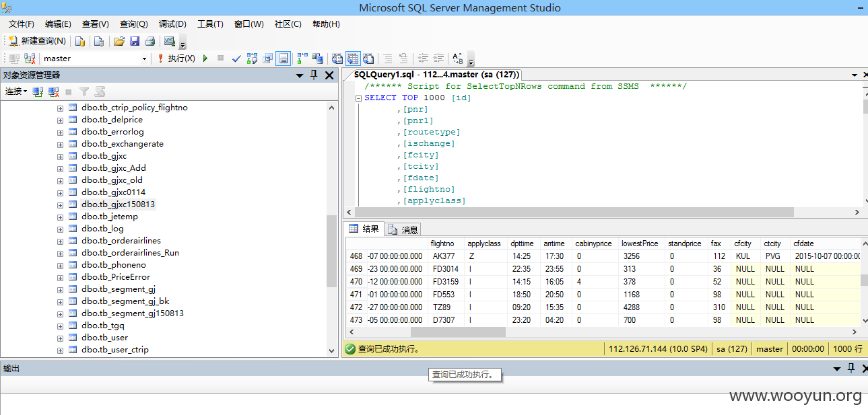Click the Activity Monitor icon
Screen dimensions: 868x415
tap(169, 41)
